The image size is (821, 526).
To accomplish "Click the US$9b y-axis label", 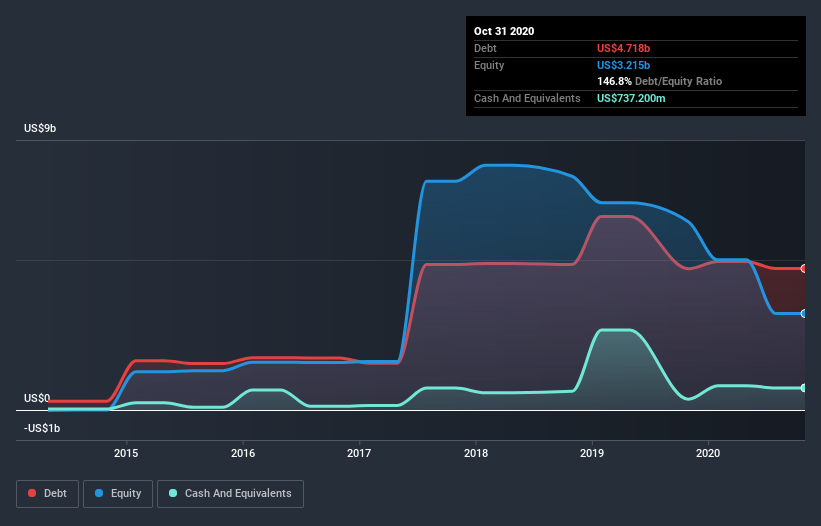I will tap(40, 128).
